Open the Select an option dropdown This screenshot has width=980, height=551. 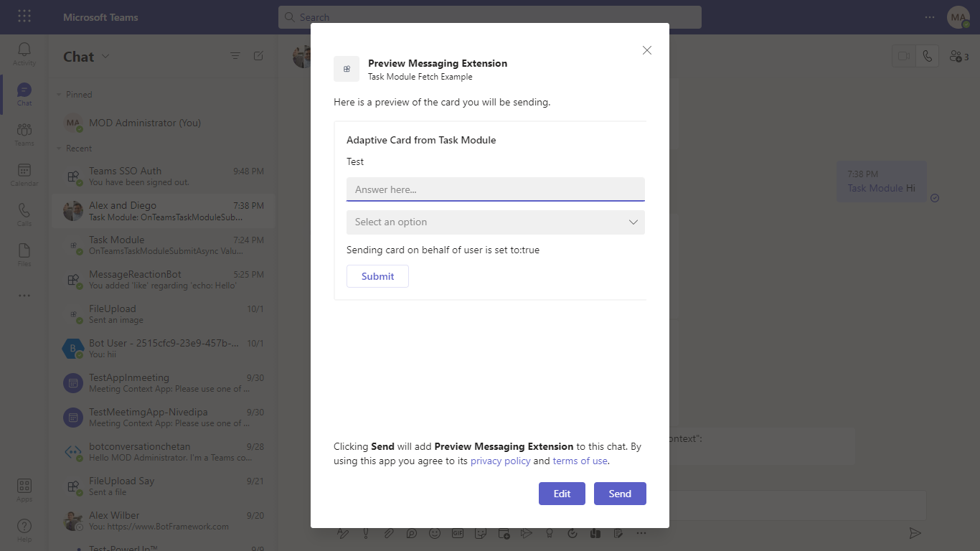click(496, 222)
